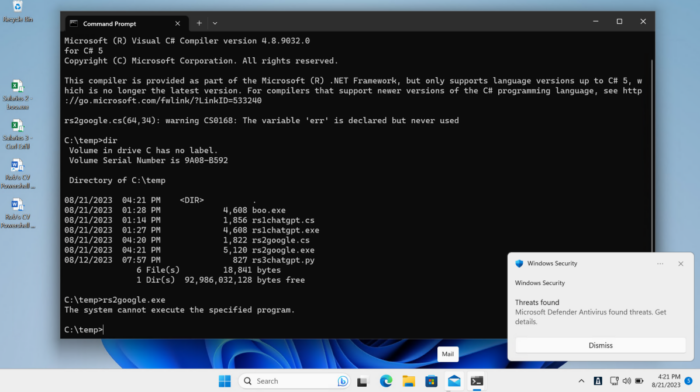This screenshot has width=700, height=392.
Task: Click rs2google.exe in the directory listing
Action: [x=283, y=250]
